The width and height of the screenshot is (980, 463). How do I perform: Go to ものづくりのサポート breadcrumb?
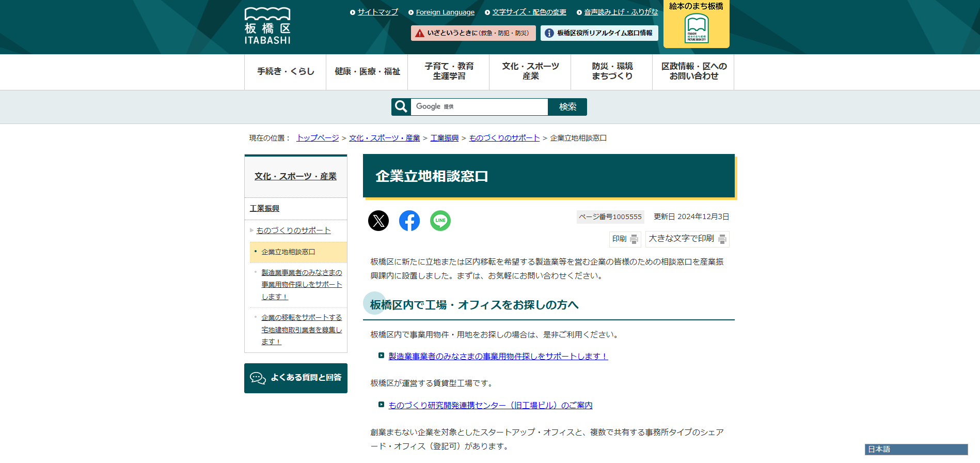504,138
